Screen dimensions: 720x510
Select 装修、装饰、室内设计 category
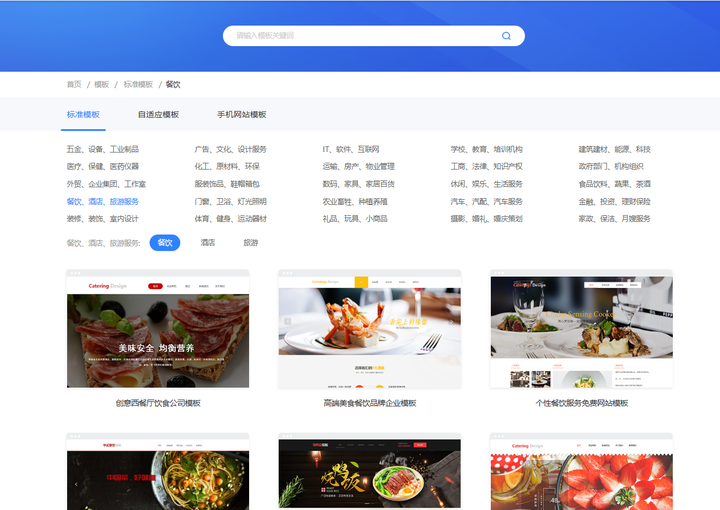(102, 219)
